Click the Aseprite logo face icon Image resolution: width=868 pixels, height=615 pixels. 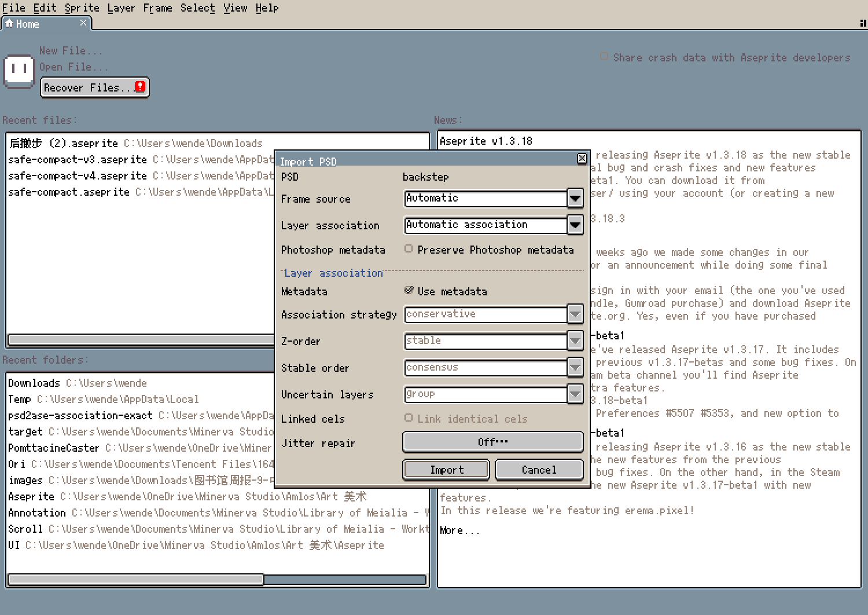19,71
